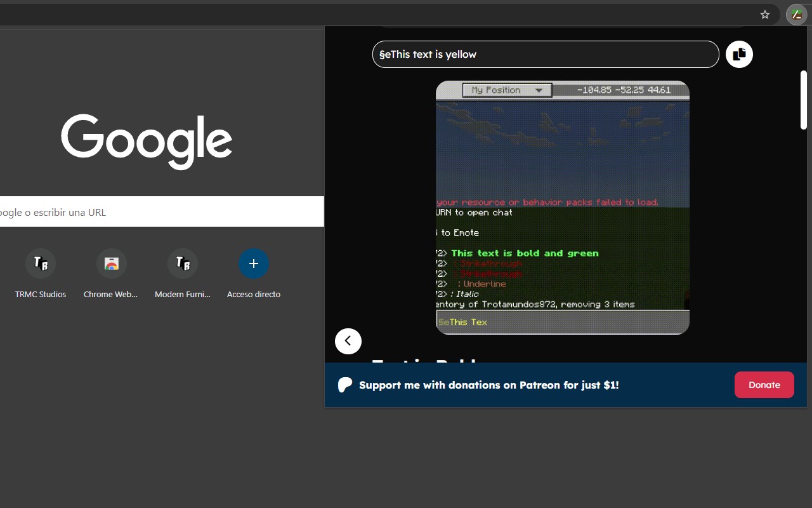The image size is (812, 508).
Task: Click the Google logo
Action: [147, 142]
